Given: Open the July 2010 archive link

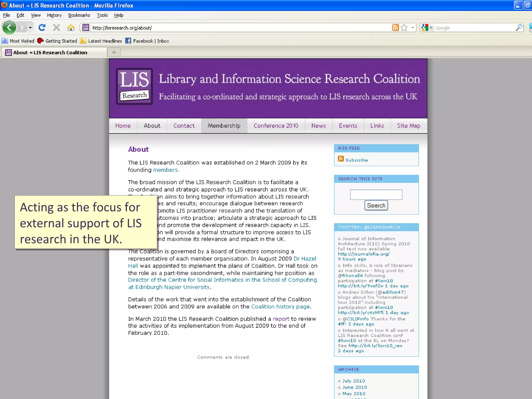Looking at the screenshot, I should (354, 381).
